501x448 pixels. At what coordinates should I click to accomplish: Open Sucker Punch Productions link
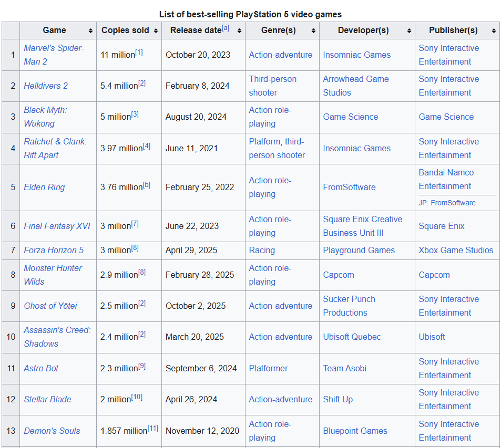tap(349, 306)
